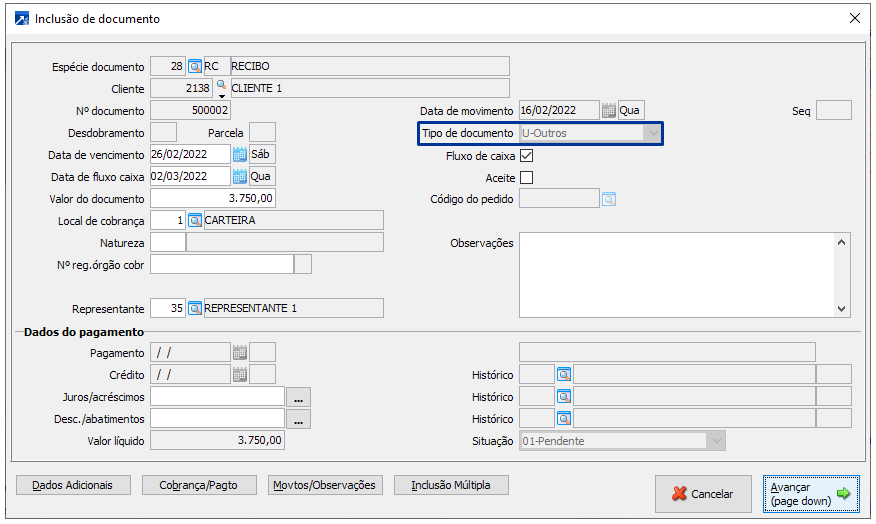Open lookup for third Histórico row
Viewport: 876px width, 524px height.
pyautogui.click(x=564, y=418)
